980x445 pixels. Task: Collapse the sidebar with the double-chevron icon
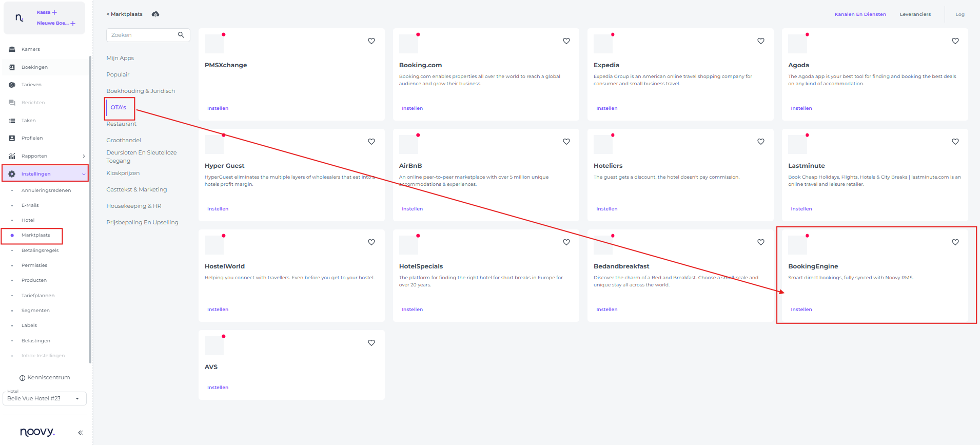tap(81, 433)
